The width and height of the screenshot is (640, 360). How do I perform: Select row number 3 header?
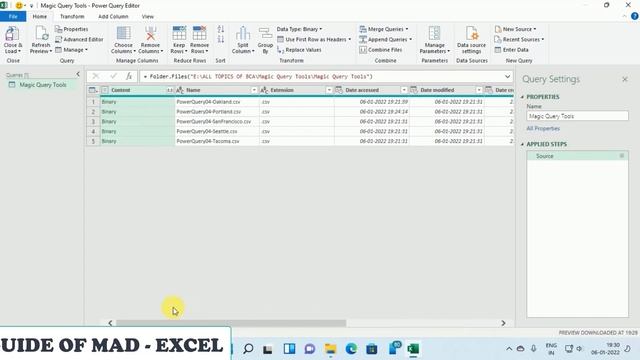click(93, 121)
